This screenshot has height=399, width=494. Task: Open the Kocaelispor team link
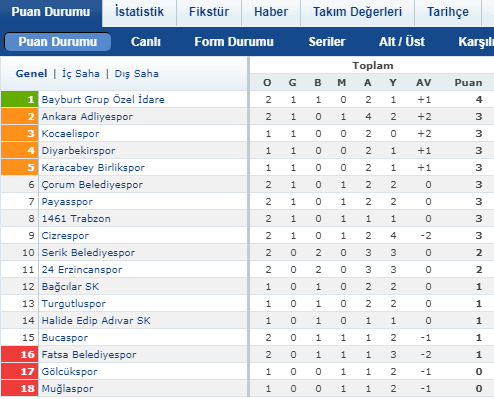click(70, 134)
